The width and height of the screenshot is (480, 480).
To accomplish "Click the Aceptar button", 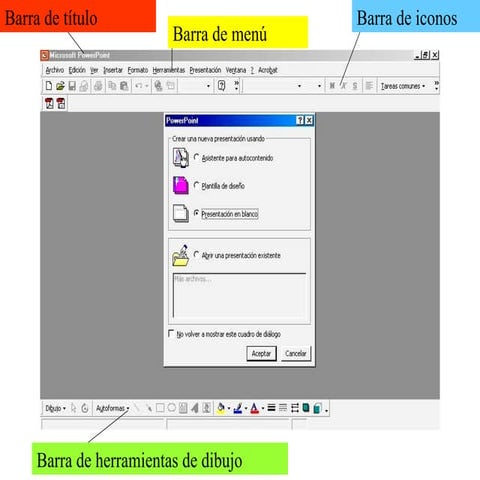I will (261, 353).
